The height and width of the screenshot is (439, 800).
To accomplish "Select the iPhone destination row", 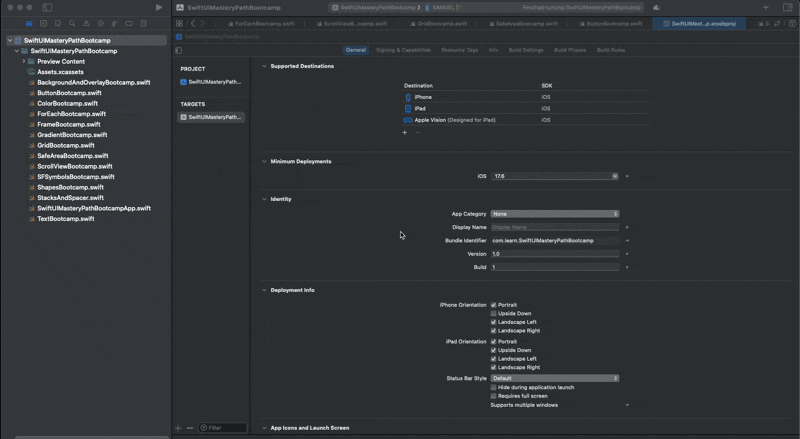I will pos(526,97).
